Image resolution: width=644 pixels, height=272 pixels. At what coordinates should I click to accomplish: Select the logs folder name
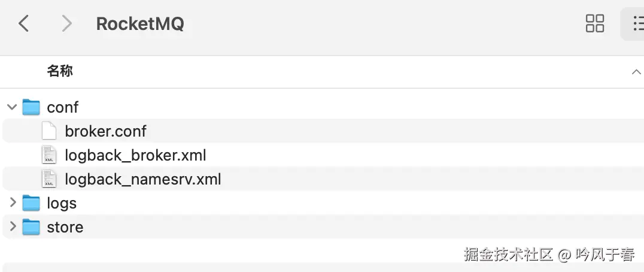tap(62, 203)
